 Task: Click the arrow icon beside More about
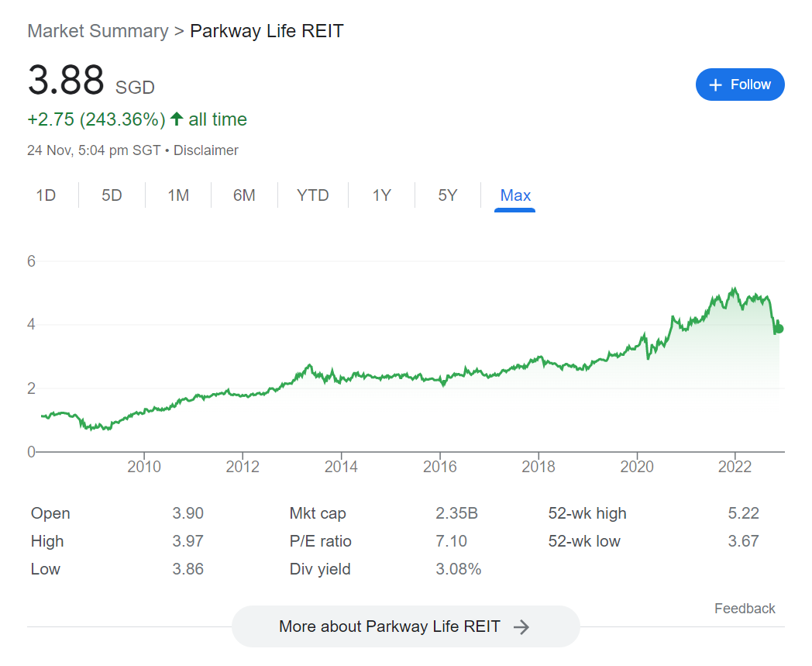521,627
